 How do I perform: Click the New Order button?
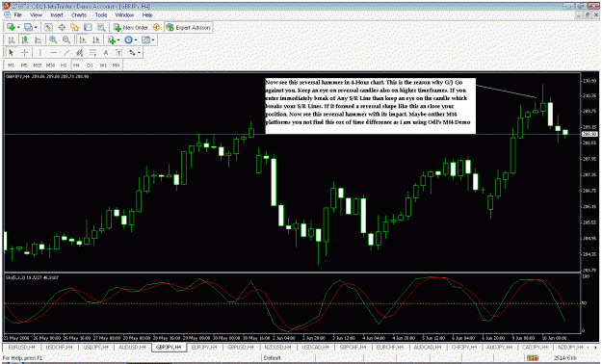[131, 27]
